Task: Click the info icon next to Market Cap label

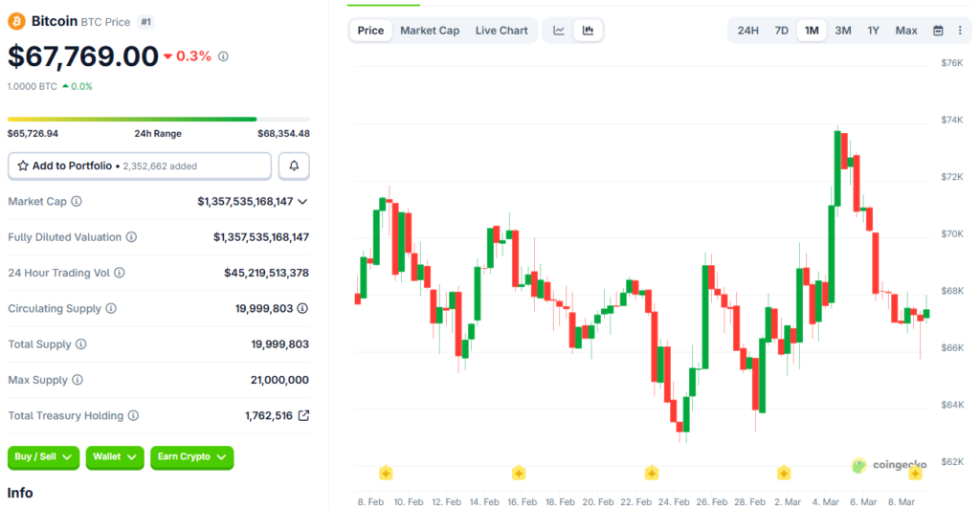Action: [x=77, y=202]
